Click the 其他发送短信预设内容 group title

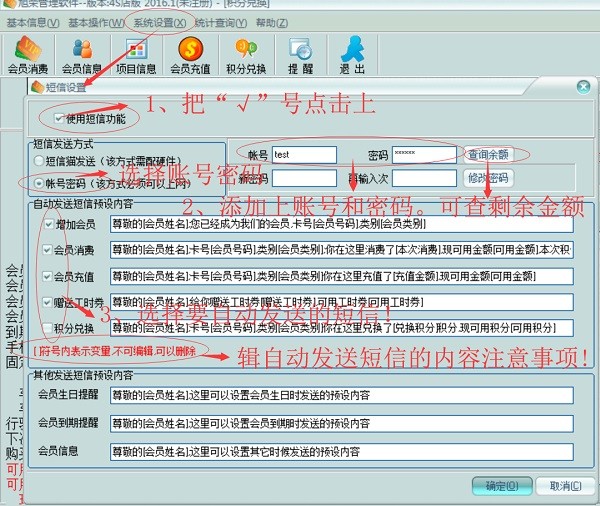coord(83,375)
